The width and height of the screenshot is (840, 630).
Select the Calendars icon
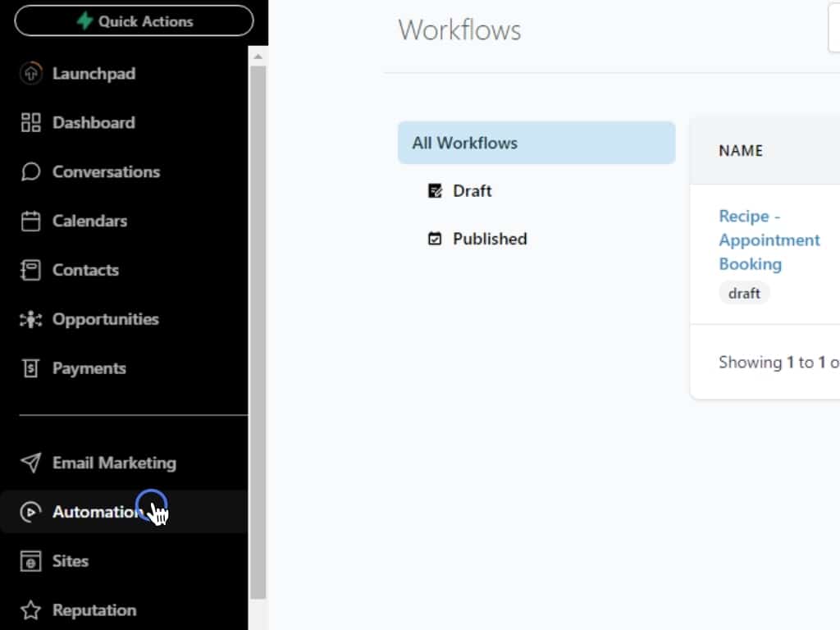[x=30, y=221]
